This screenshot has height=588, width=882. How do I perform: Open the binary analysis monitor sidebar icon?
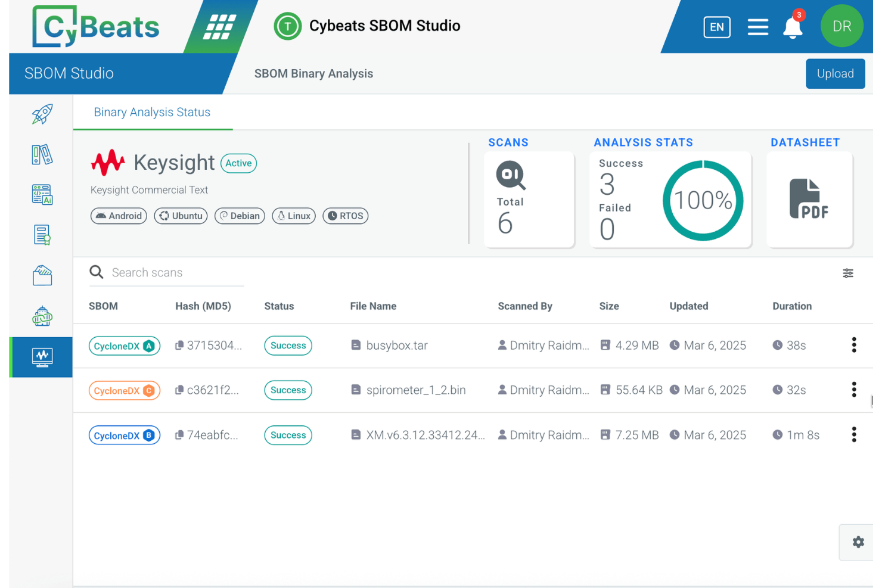42,357
